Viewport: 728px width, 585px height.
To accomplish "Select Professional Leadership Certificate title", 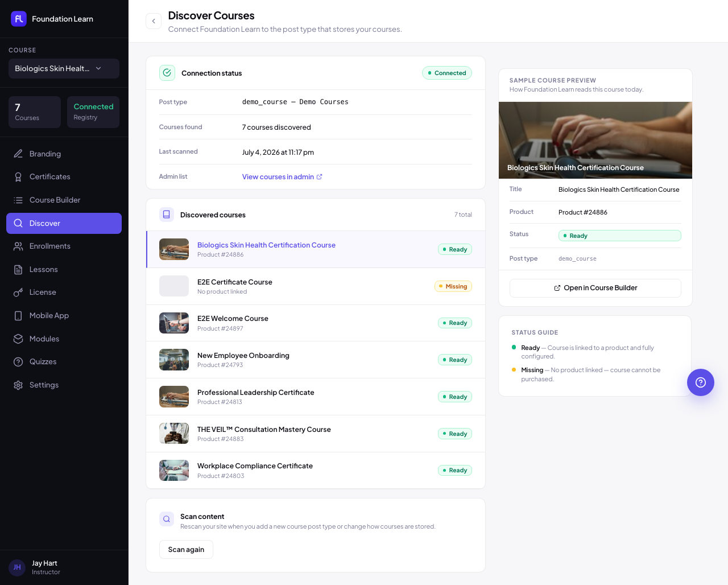I will (256, 393).
